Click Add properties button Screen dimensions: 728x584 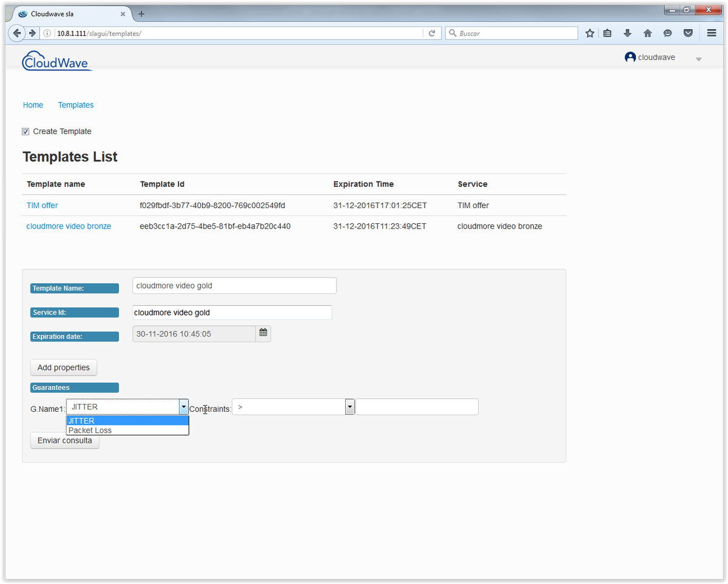point(64,368)
